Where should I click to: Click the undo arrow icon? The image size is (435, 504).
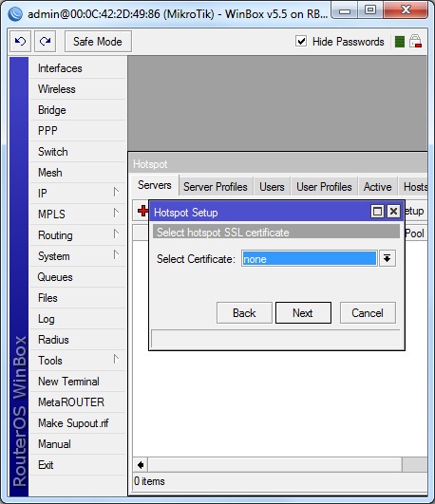[x=20, y=41]
